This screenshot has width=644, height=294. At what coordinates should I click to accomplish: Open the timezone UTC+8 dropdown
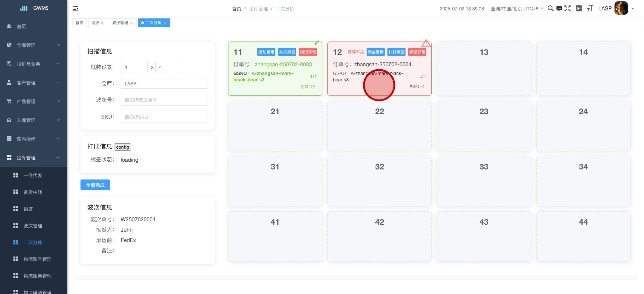517,9
